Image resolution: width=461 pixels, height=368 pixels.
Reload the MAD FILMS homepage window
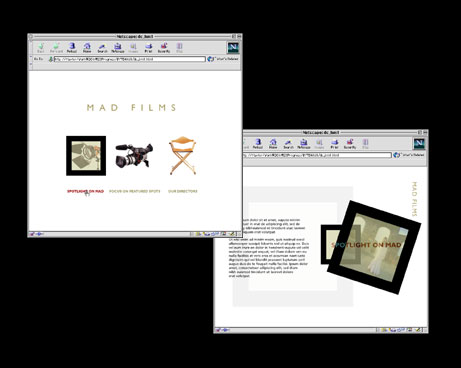72,48
